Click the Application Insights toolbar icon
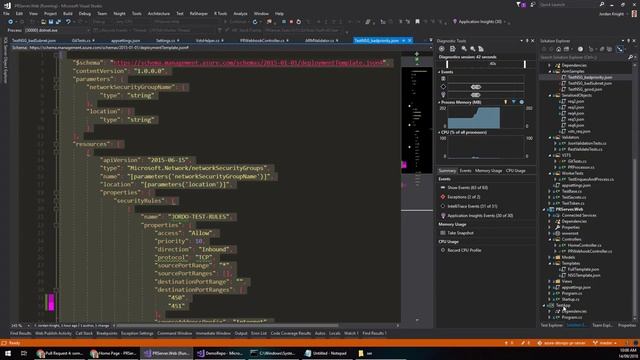Image resolution: width=640 pixels, height=360 pixels. click(455, 22)
